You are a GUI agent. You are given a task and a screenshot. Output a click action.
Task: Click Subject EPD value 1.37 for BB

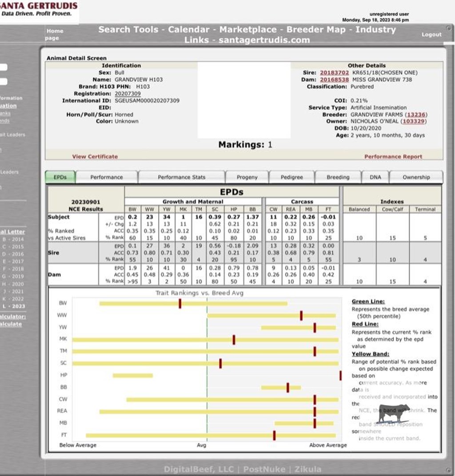(x=252, y=217)
